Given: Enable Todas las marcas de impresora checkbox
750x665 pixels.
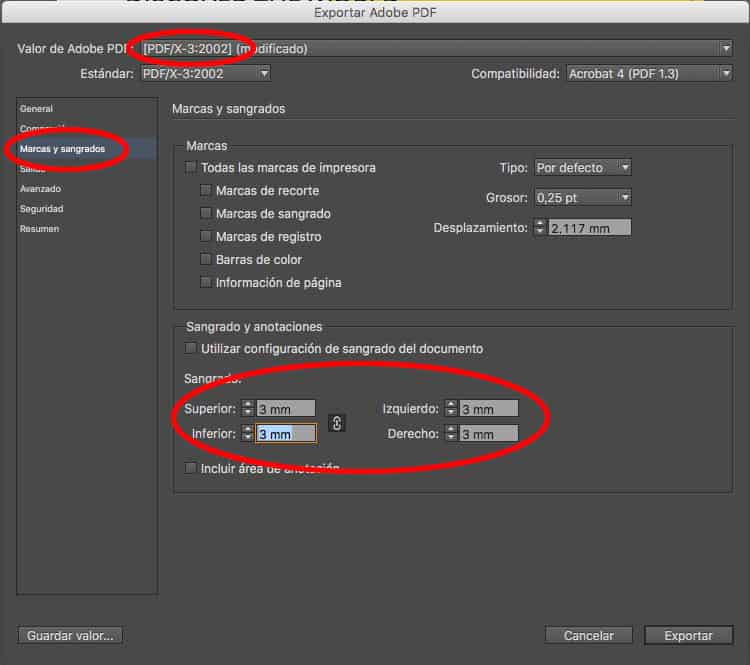Looking at the screenshot, I should pyautogui.click(x=190, y=167).
